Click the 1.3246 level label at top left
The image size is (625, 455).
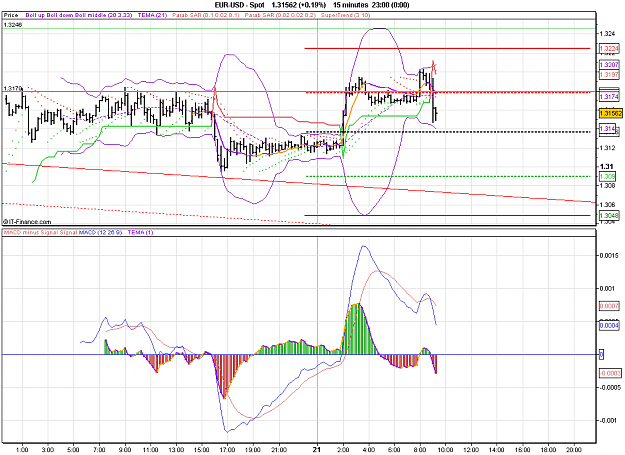[x=13, y=25]
